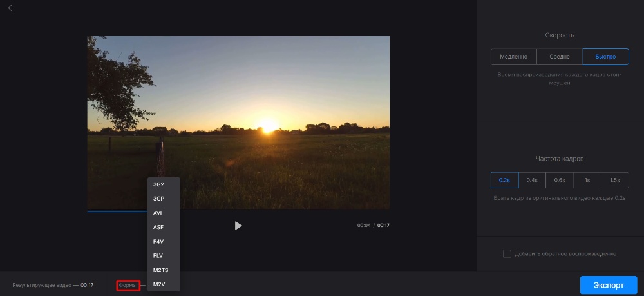Select M2V format option
The height and width of the screenshot is (296, 644).
[164, 284]
